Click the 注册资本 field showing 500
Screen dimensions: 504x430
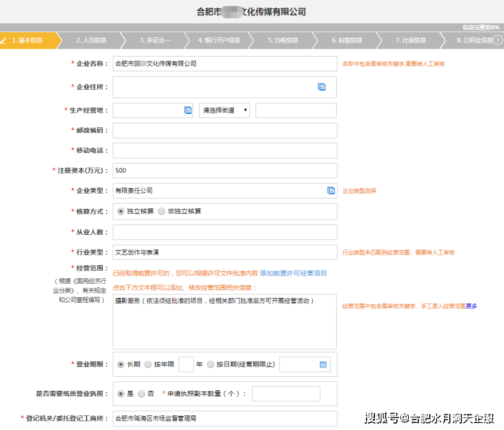pyautogui.click(x=225, y=171)
